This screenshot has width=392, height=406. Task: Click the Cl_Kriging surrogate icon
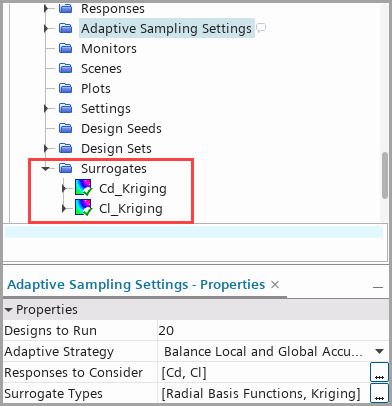pyautogui.click(x=83, y=208)
